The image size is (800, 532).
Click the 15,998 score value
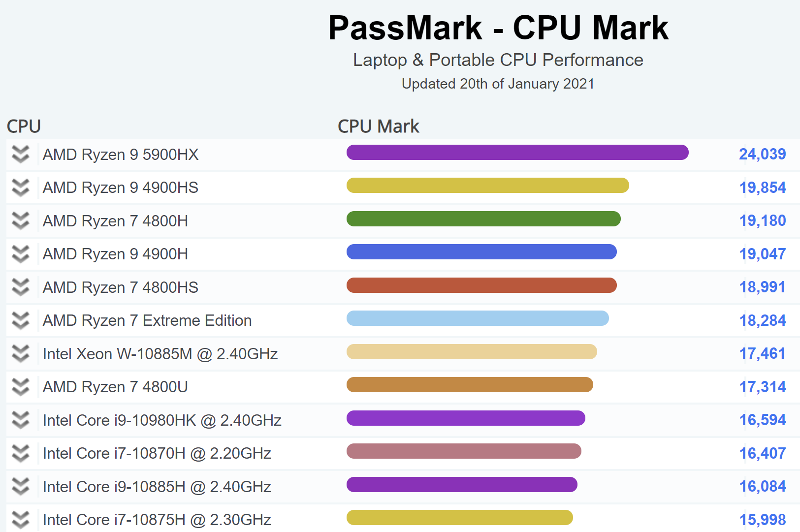tap(762, 520)
